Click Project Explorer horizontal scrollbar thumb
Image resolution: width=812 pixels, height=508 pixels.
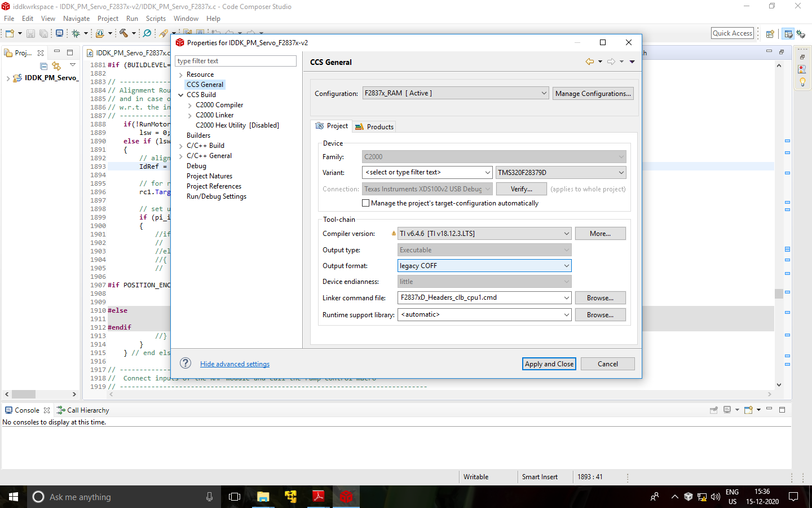tap(24, 394)
